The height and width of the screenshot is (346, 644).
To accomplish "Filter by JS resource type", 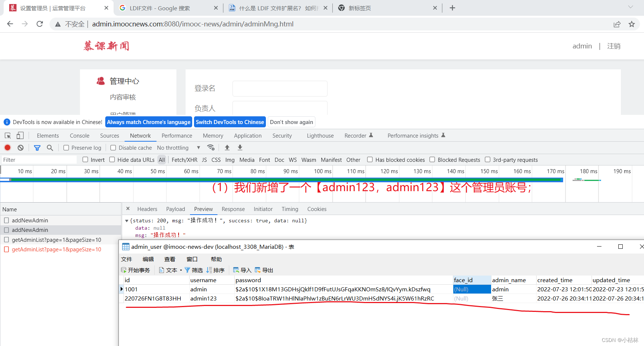I will 204,160.
